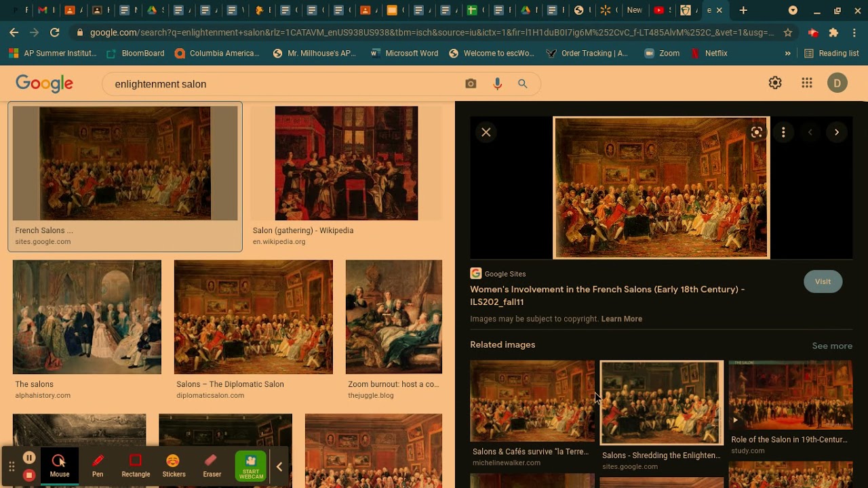
Task: Open Salons – The Diplomatic Salon image
Action: (254, 317)
